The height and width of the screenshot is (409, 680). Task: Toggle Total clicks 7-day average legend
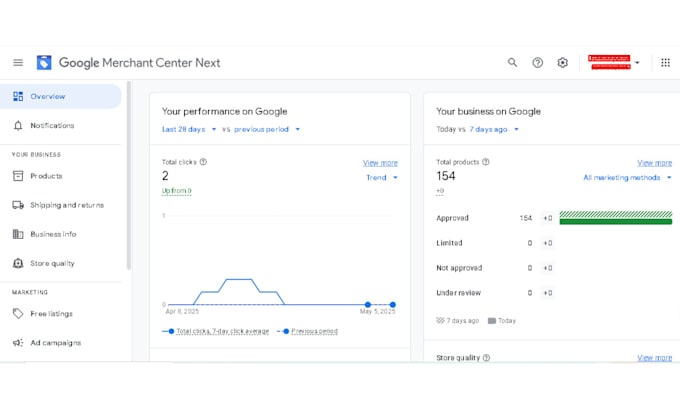(x=216, y=331)
